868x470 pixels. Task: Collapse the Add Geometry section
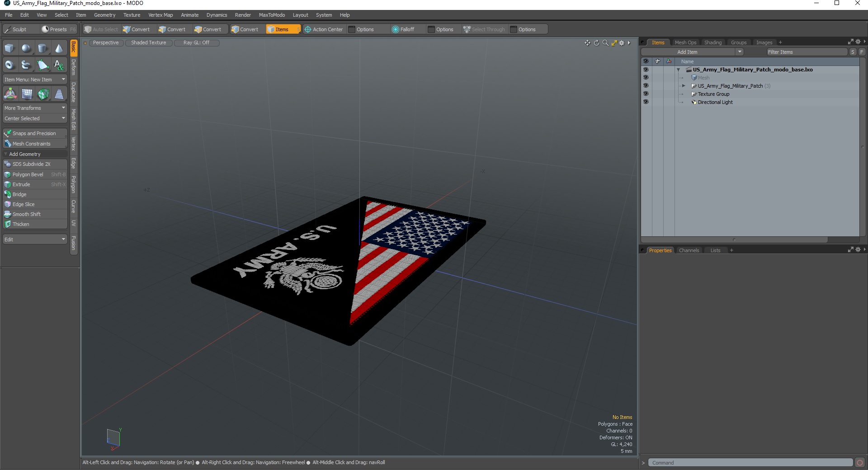point(5,154)
